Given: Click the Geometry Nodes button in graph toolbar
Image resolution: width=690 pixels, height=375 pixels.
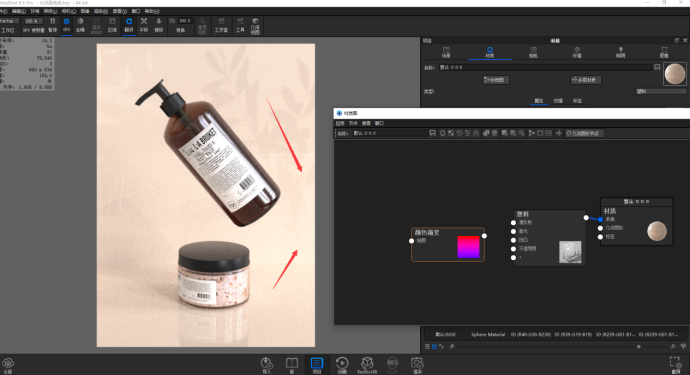Looking at the screenshot, I should coord(584,133).
